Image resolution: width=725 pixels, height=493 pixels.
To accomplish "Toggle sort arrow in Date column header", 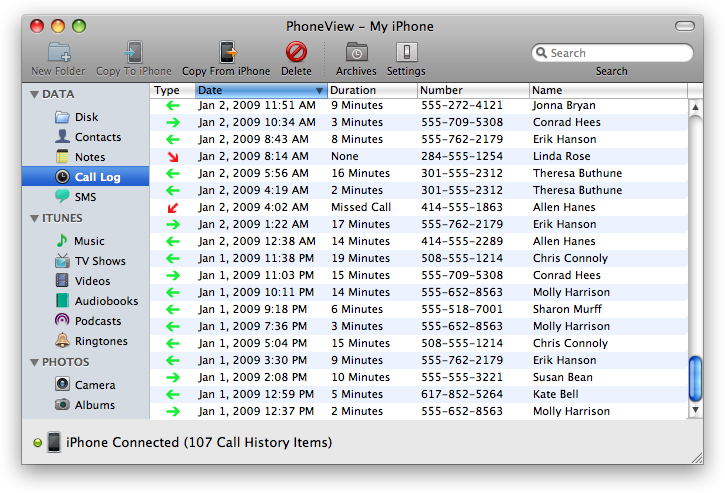I will coord(319,90).
